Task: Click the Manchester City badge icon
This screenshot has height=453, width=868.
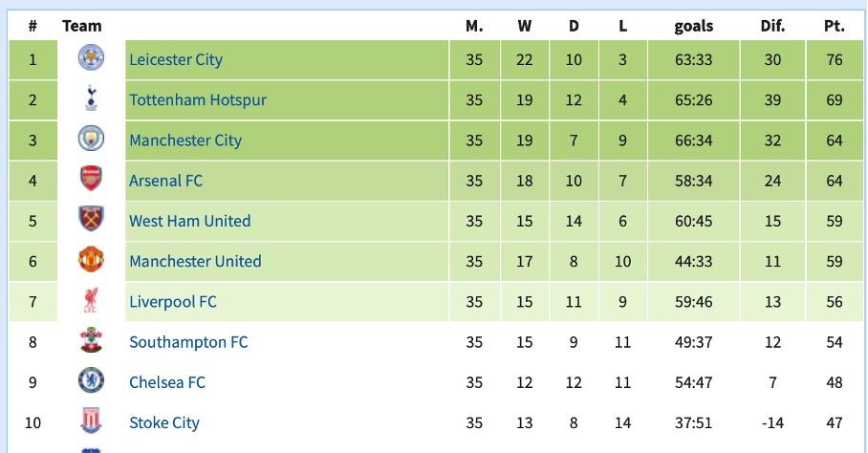Action: click(91, 139)
